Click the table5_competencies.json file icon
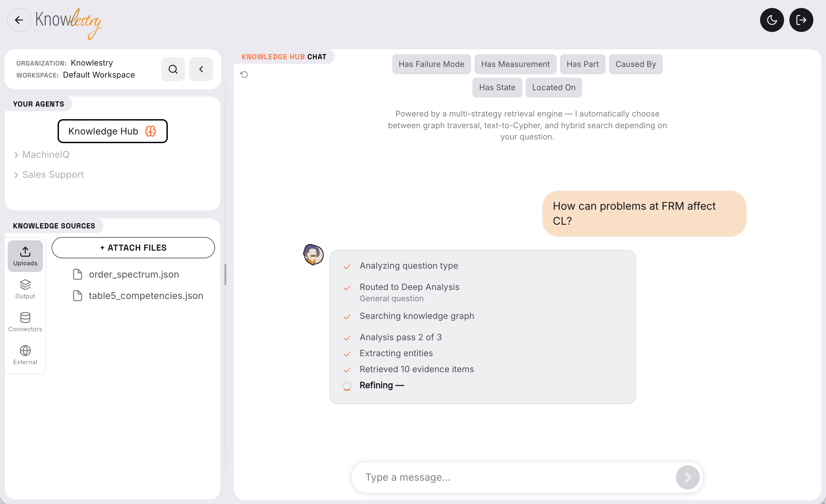Image resolution: width=826 pixels, height=504 pixels. point(78,296)
